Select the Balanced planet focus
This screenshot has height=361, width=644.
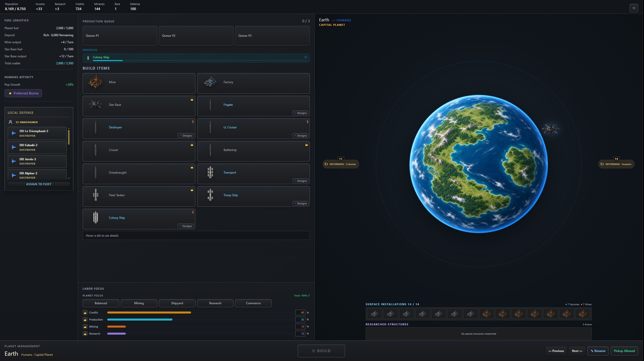click(x=101, y=303)
